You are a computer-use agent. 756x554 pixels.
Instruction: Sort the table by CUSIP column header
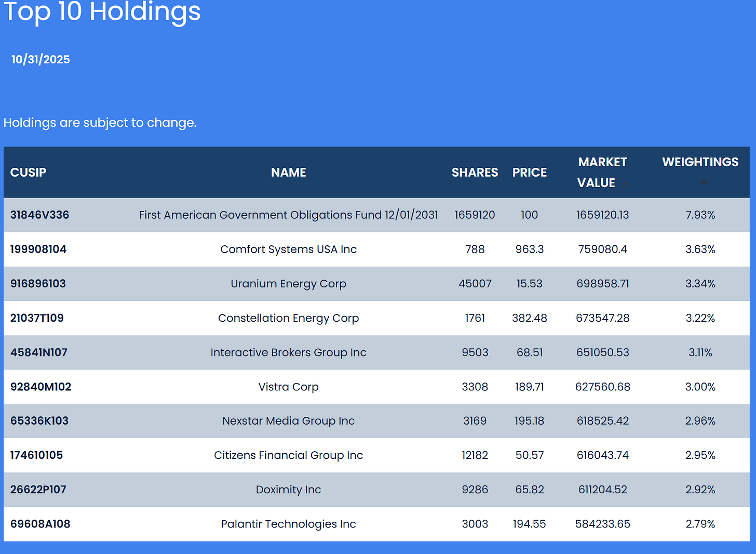click(29, 173)
